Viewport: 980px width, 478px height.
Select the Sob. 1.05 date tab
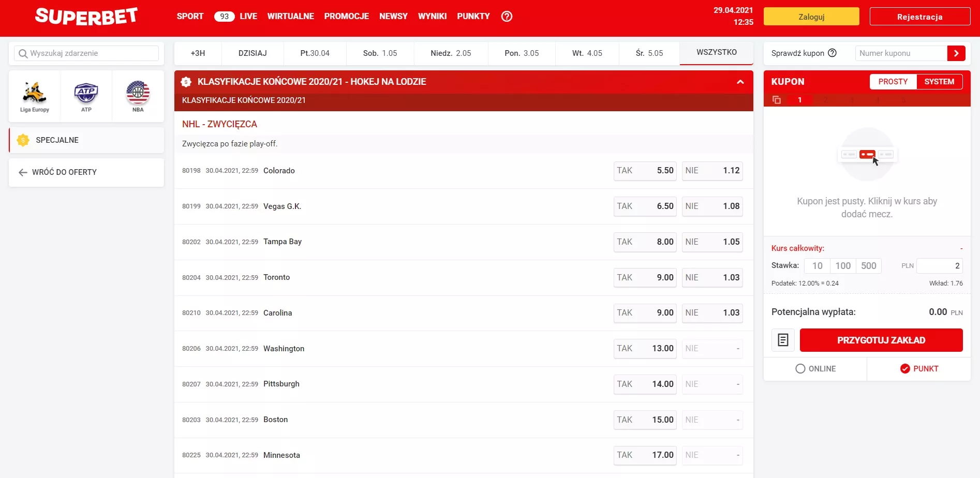pos(380,53)
